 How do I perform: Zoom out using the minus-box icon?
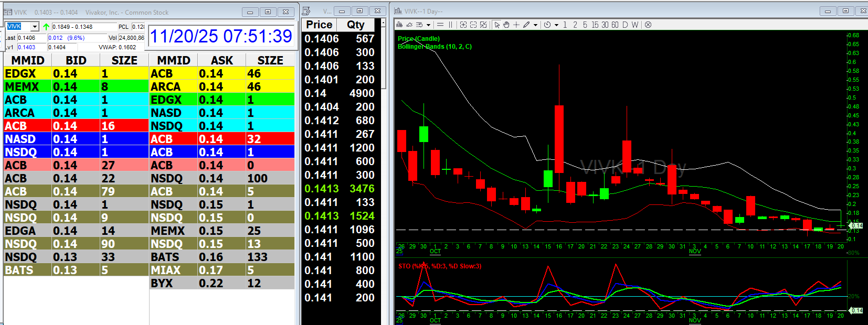473,25
